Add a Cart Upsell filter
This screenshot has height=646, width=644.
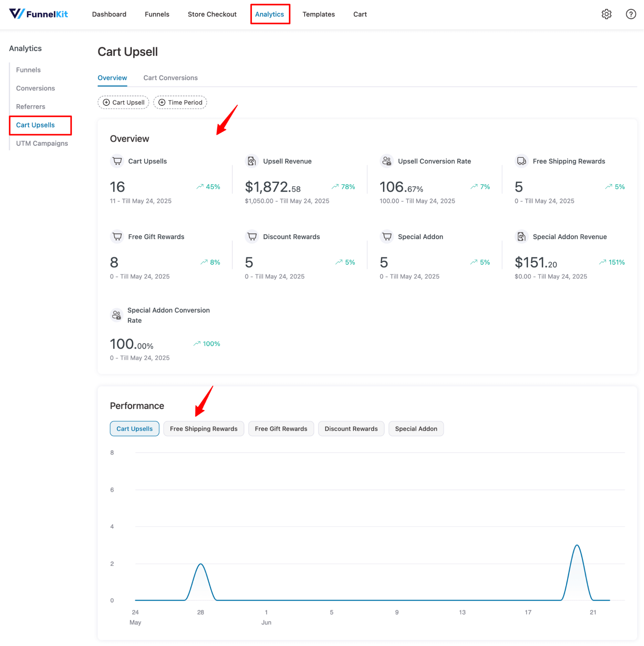pos(123,102)
